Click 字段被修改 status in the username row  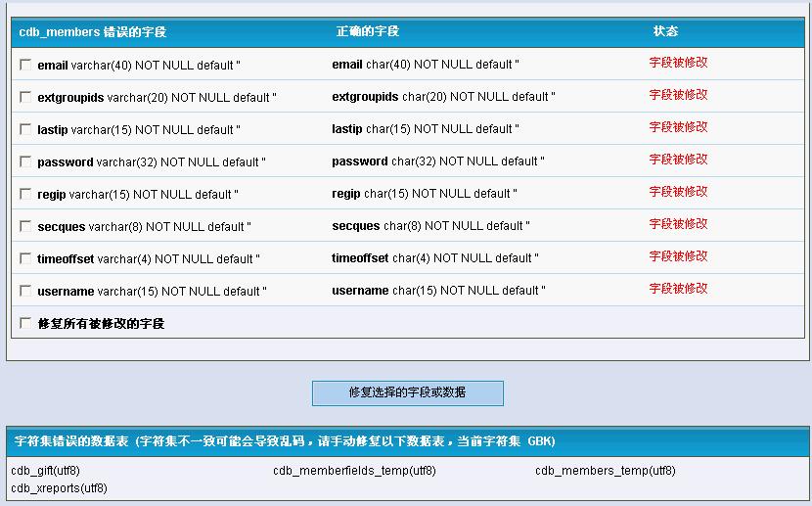point(678,289)
